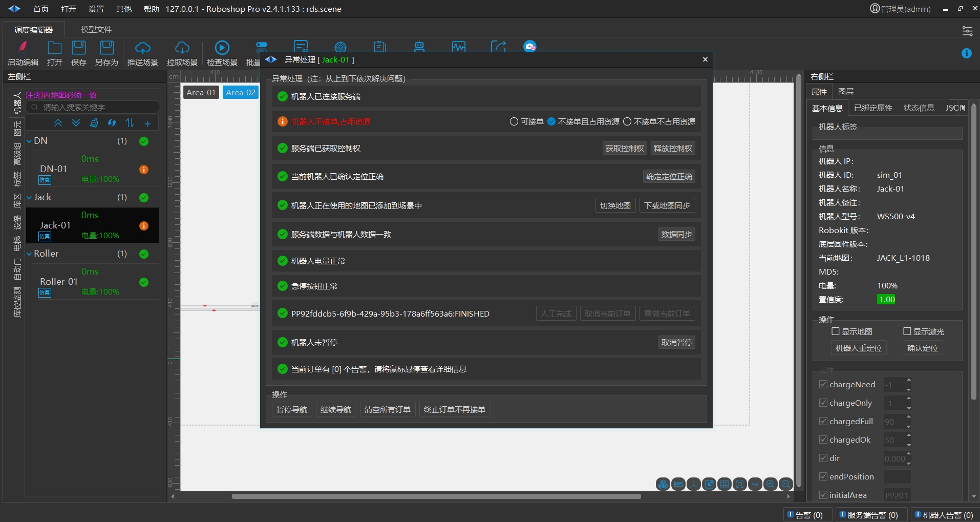980x522 pixels.
Task: Push scene with 推送场景 cloud icon
Action: 142,48
